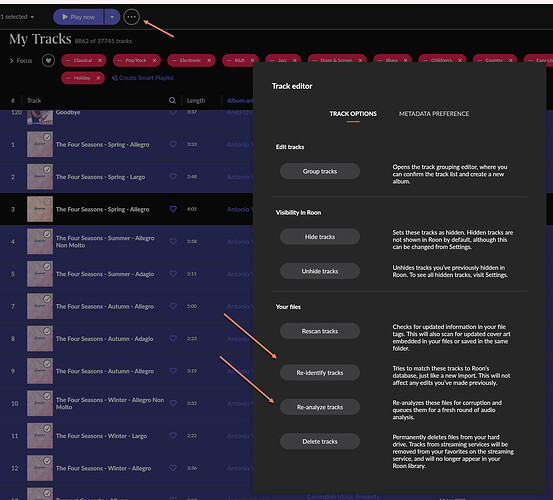553x500 pixels.
Task: Toggle selection checkmark on Winter - Largo
Action: click(x=47, y=428)
